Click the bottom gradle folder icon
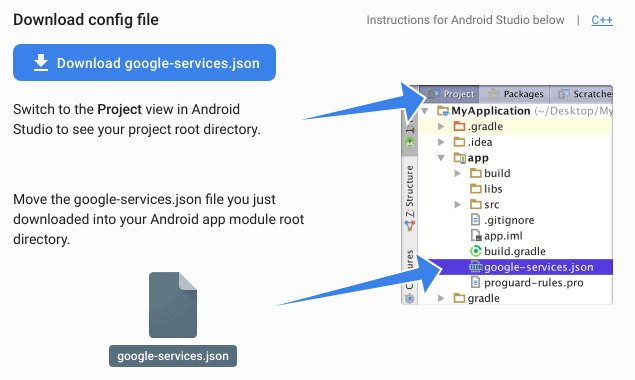Screen dimensions: 635x380 (459, 298)
